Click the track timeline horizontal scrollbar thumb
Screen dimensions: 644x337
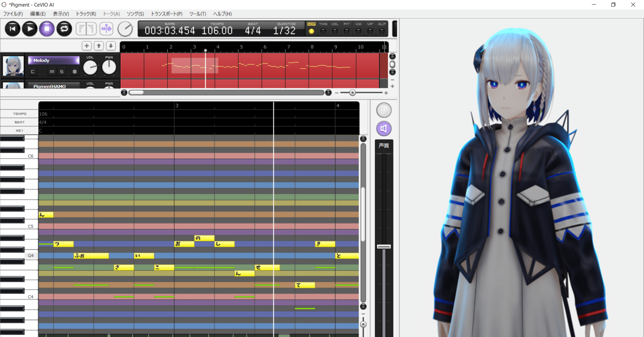(x=136, y=93)
